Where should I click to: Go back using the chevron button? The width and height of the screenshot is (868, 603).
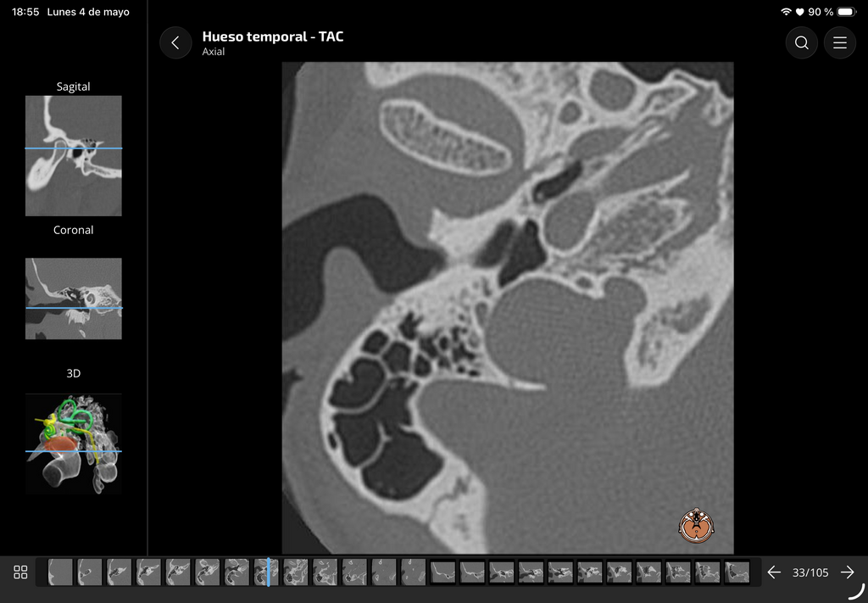(x=175, y=42)
